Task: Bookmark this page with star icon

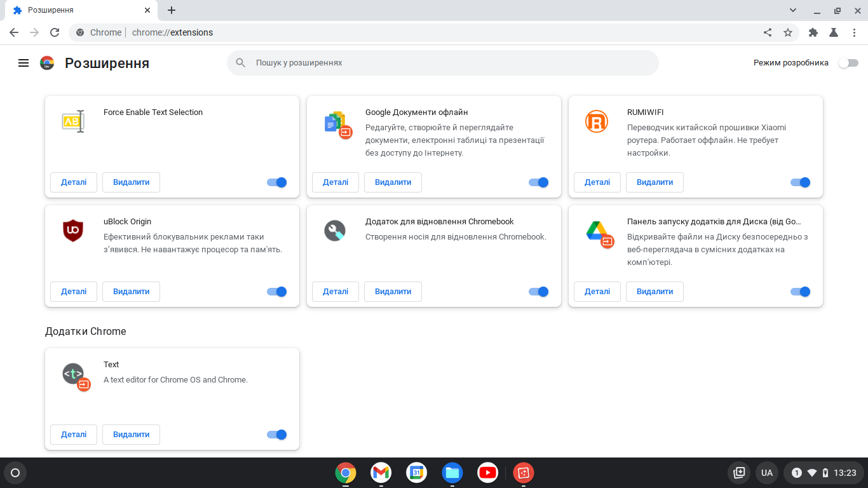Action: coord(788,32)
